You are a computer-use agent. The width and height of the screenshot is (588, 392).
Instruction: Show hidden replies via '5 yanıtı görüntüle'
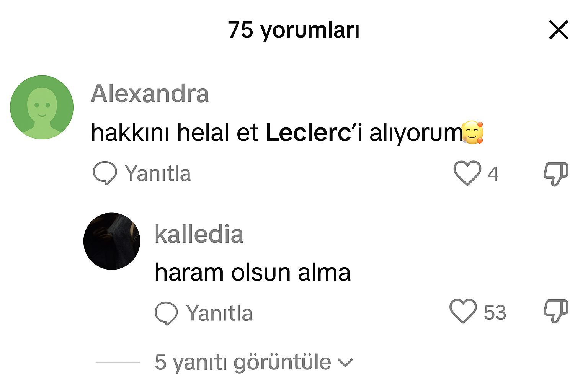[x=243, y=362]
